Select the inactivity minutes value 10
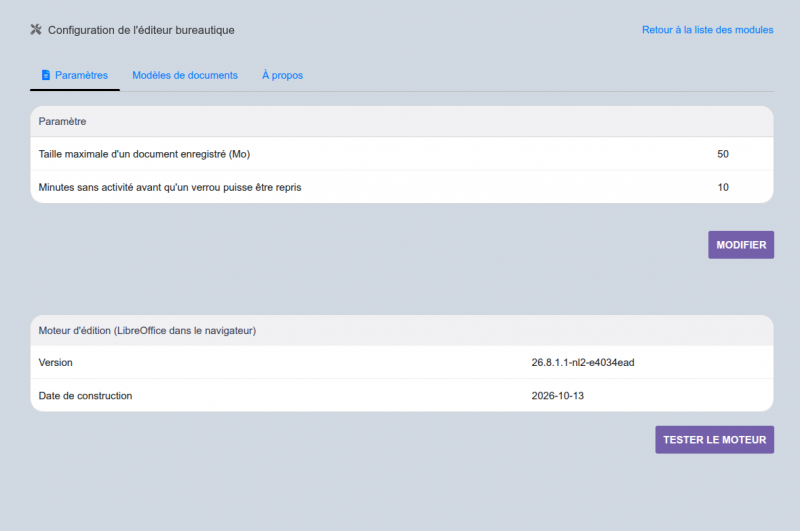This screenshot has height=531, width=800. (x=723, y=187)
